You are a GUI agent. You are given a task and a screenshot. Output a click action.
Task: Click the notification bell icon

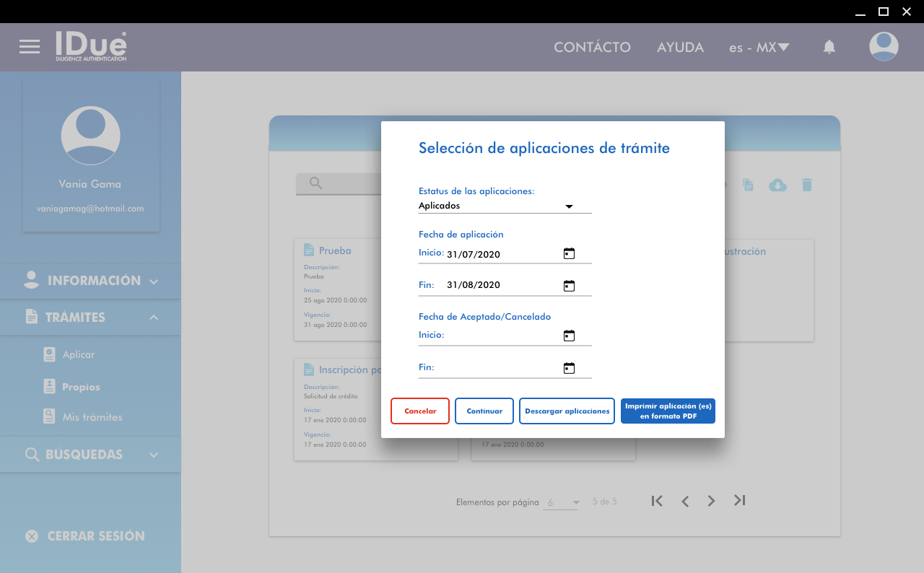coord(829,47)
